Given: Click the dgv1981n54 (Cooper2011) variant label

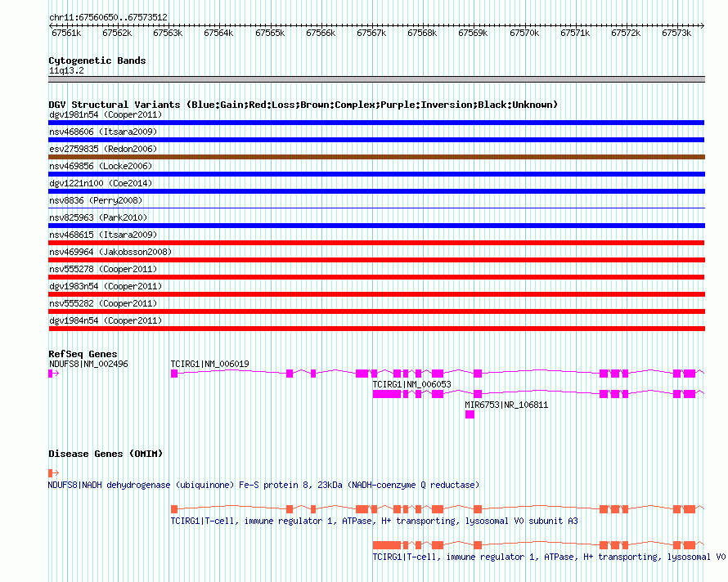Looking at the screenshot, I should click(106, 114).
